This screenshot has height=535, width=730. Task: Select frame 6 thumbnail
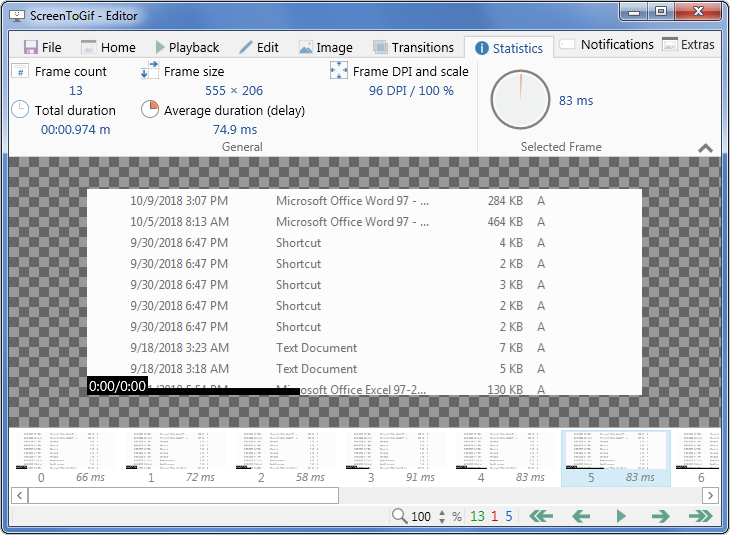tap(697, 458)
